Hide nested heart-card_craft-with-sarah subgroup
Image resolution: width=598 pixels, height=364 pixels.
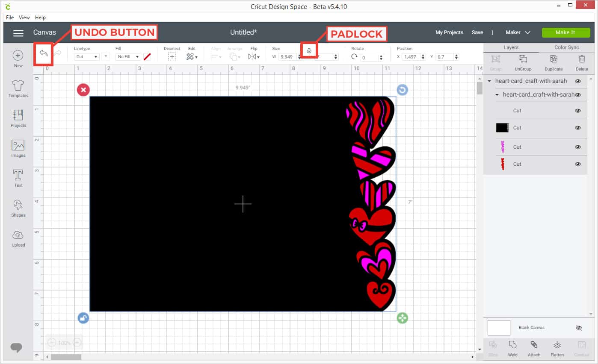coord(578,95)
